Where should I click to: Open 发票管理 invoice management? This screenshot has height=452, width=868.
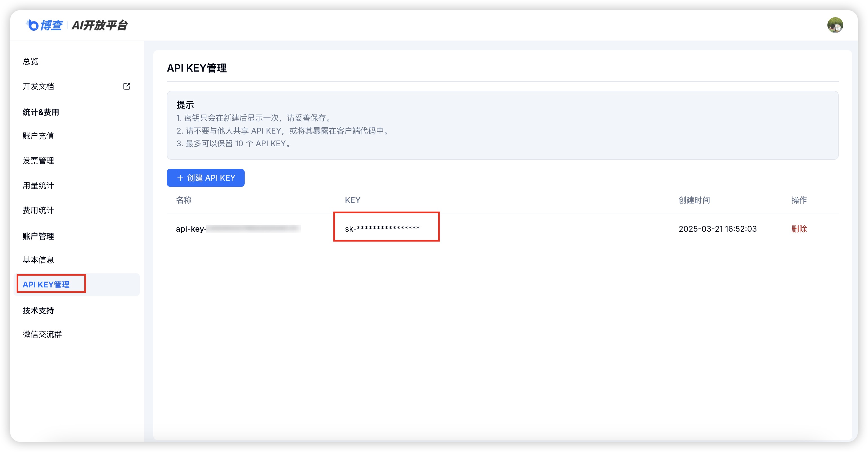(x=38, y=161)
